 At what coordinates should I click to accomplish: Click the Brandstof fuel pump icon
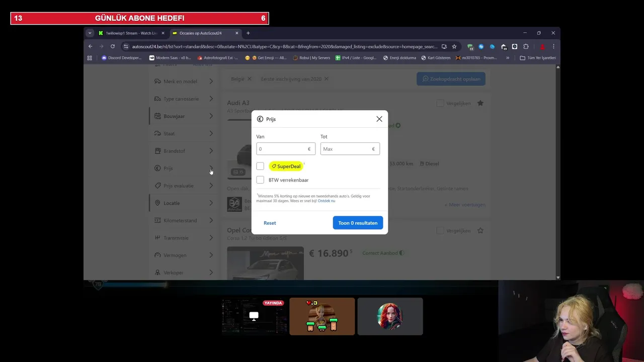point(157,151)
